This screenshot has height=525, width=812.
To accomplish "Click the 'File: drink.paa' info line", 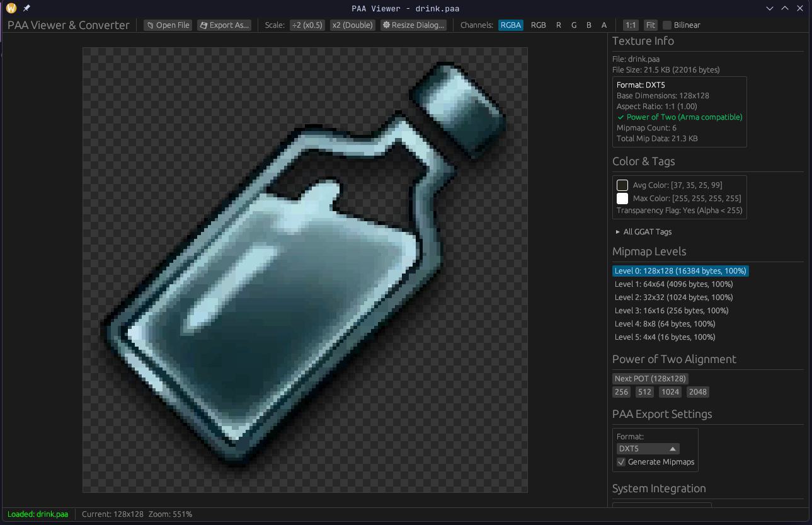I will [636, 59].
